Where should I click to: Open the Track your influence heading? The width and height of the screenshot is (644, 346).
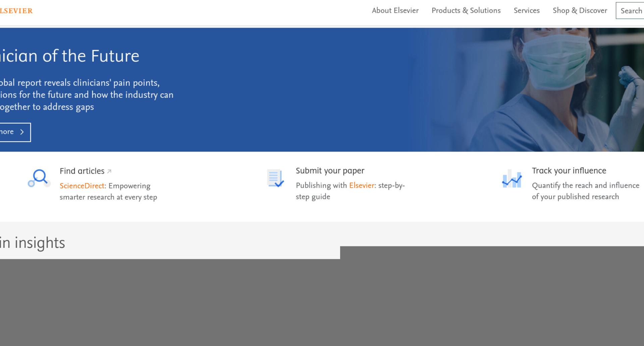[569, 171]
